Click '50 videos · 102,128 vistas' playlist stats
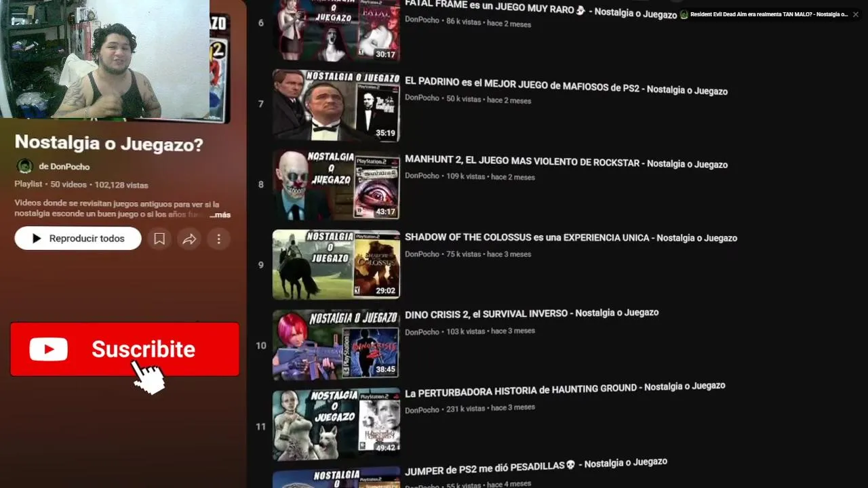Image resolution: width=868 pixels, height=488 pixels. coord(99,184)
